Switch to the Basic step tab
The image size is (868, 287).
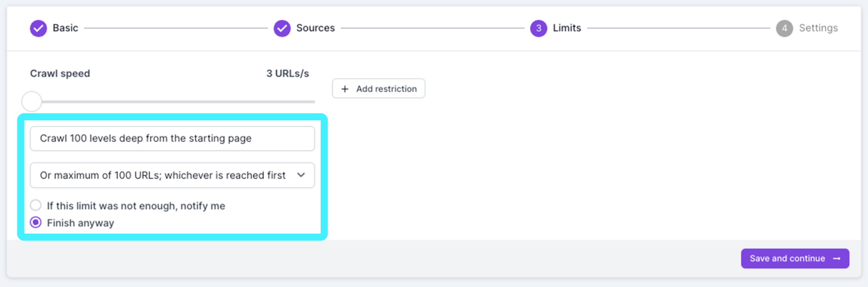[65, 28]
